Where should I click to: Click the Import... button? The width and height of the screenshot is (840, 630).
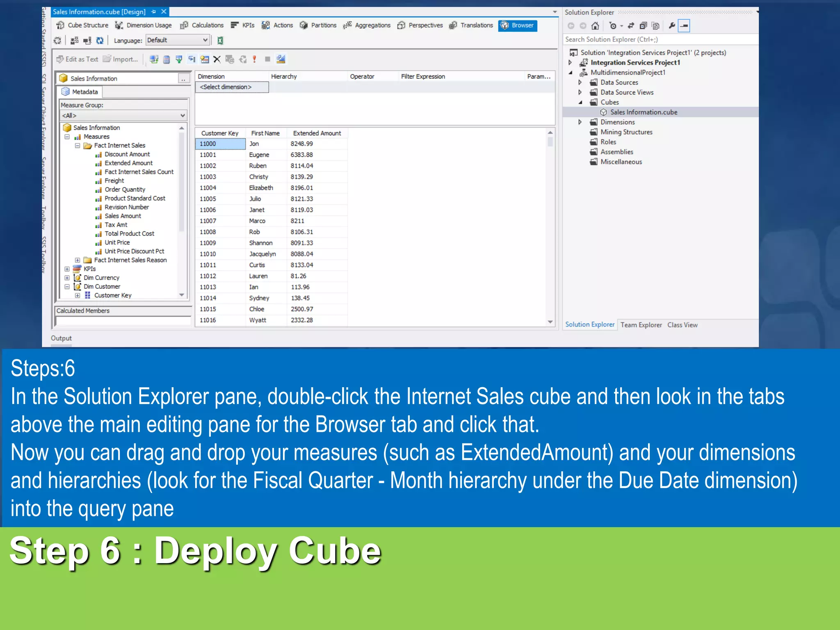(121, 59)
